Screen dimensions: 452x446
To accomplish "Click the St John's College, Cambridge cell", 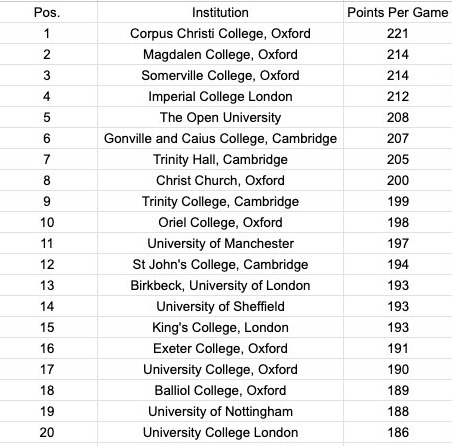I will (x=220, y=264).
